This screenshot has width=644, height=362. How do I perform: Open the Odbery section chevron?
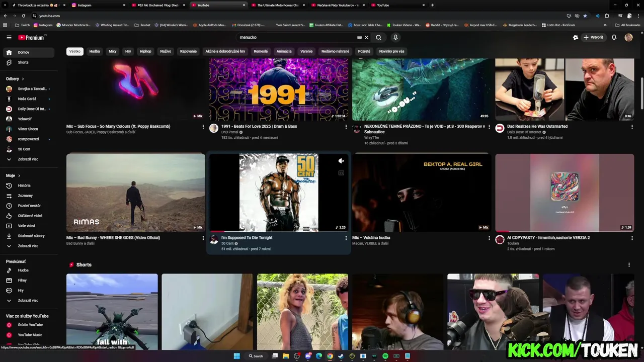click(23, 79)
